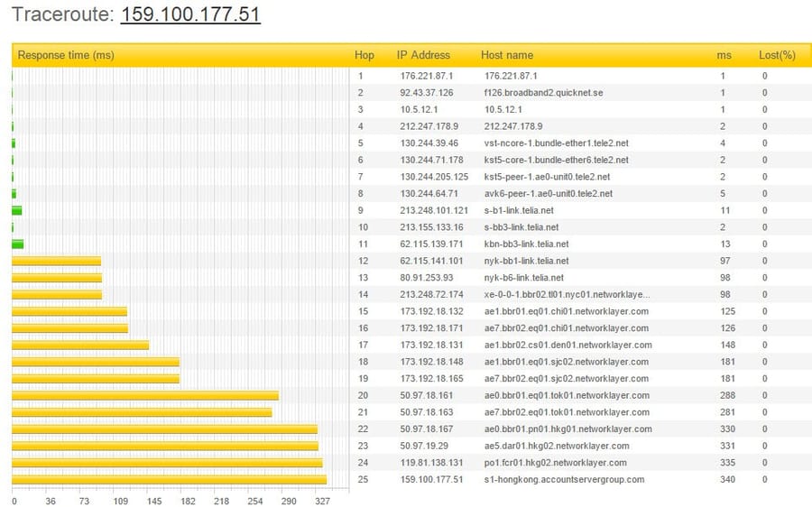Click the hop 17 yellow response bar
This screenshot has width=812, height=507.
coord(80,346)
